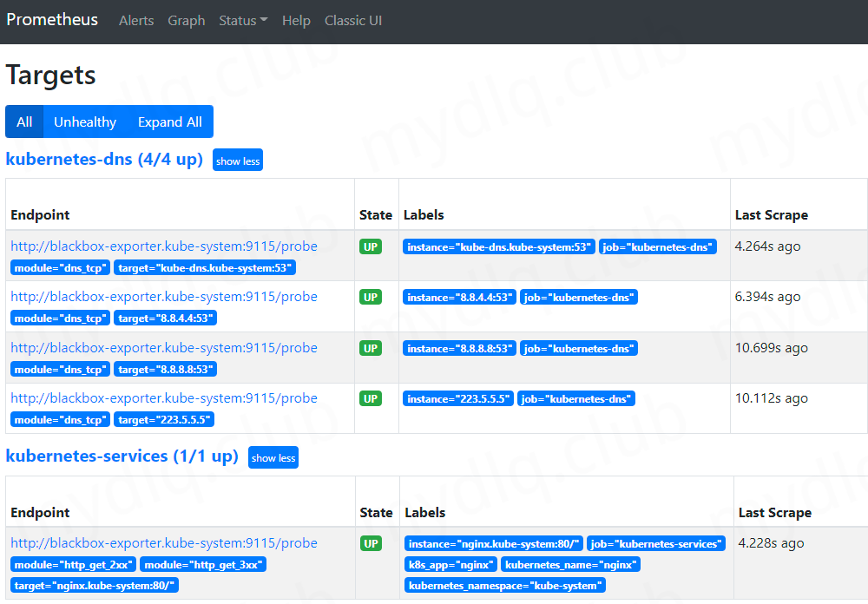Click the job="kubernetes-dns" label in kube-dns row
The image size is (868, 604).
tap(658, 247)
